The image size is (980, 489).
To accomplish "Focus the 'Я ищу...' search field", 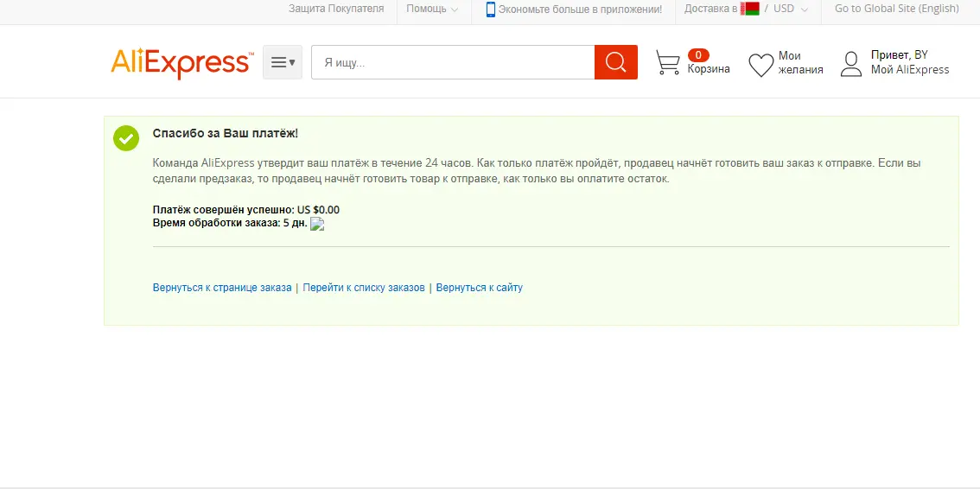I will [x=453, y=62].
